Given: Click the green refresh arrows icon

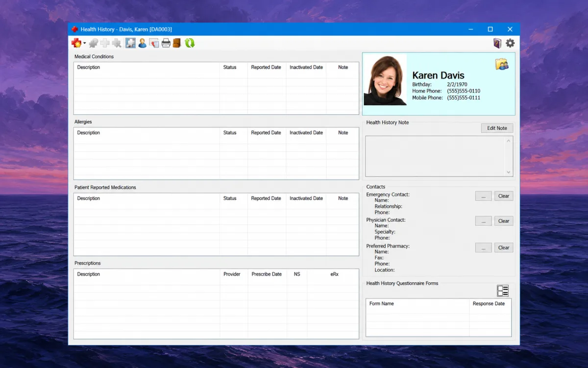Looking at the screenshot, I should (x=190, y=43).
